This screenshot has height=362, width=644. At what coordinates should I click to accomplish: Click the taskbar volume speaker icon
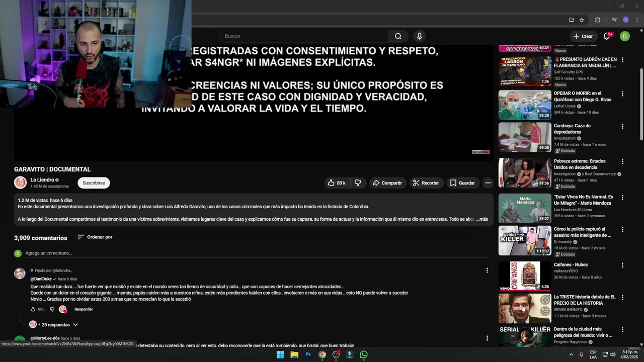pyautogui.click(x=612, y=354)
